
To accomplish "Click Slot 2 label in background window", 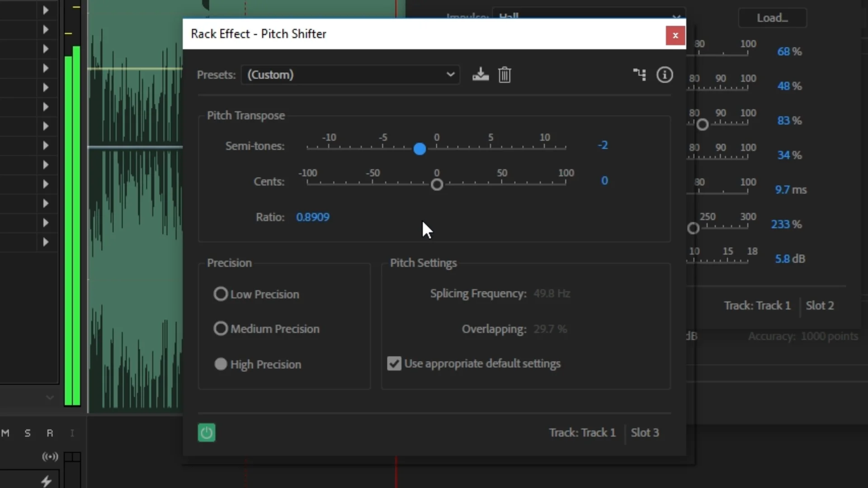I will 820,305.
